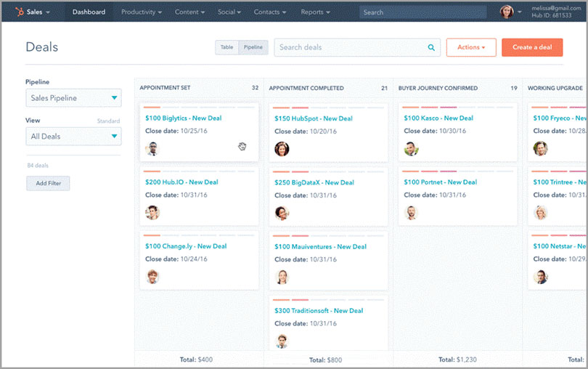Open the Reports menu
588x369 pixels.
[315, 12]
